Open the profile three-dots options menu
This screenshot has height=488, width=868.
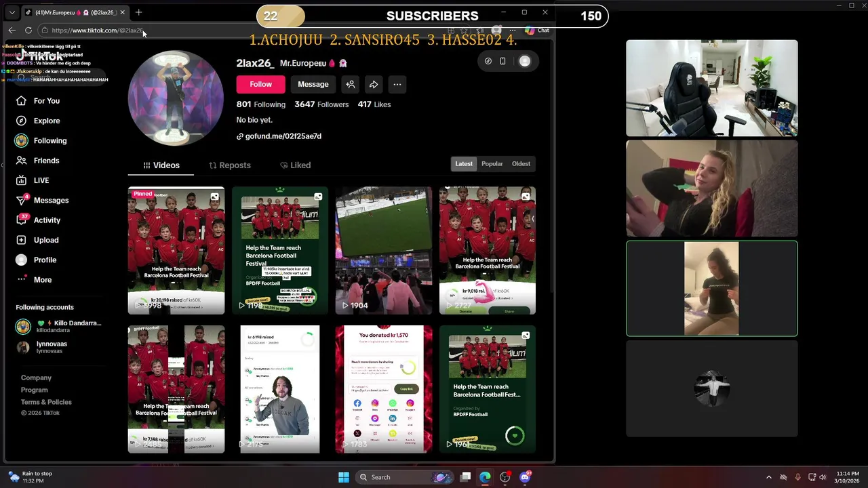click(397, 84)
